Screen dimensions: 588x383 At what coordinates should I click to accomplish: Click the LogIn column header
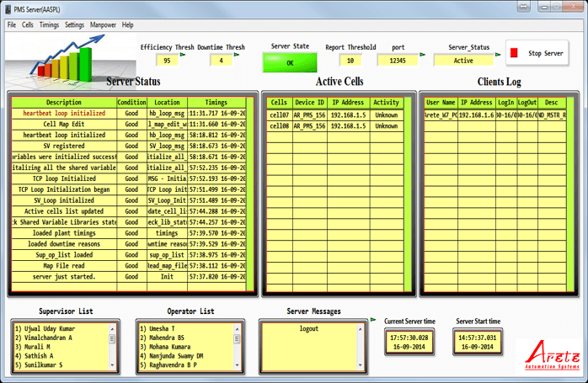pyautogui.click(x=506, y=103)
